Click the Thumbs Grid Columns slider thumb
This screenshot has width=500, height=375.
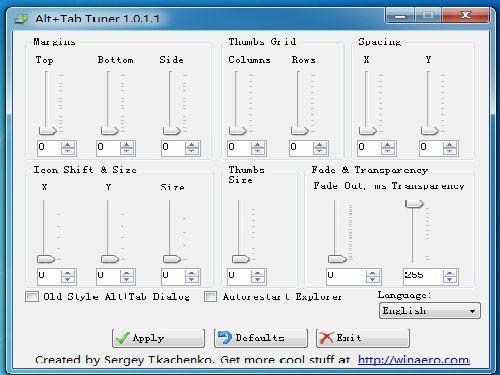point(238,131)
